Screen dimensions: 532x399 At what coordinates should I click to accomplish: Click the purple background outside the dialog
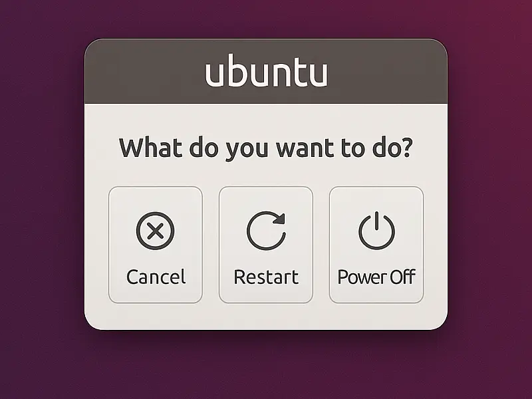pyautogui.click(x=42, y=203)
